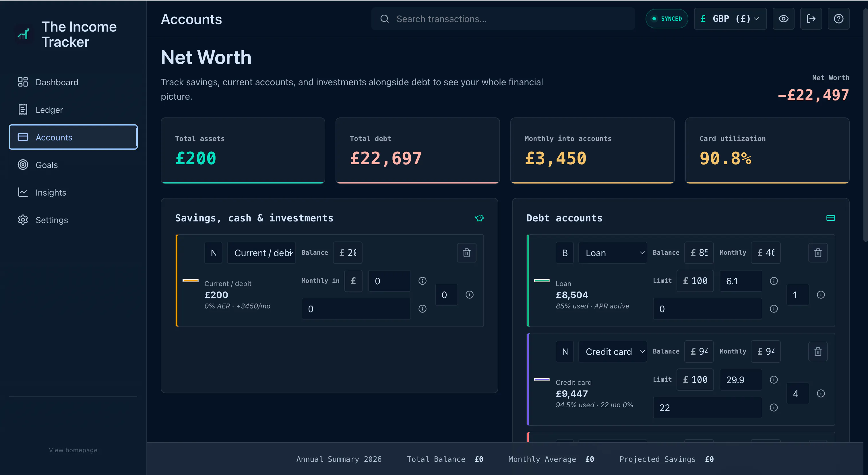
Task: Click the Income Tracker logo icon
Action: click(x=24, y=34)
